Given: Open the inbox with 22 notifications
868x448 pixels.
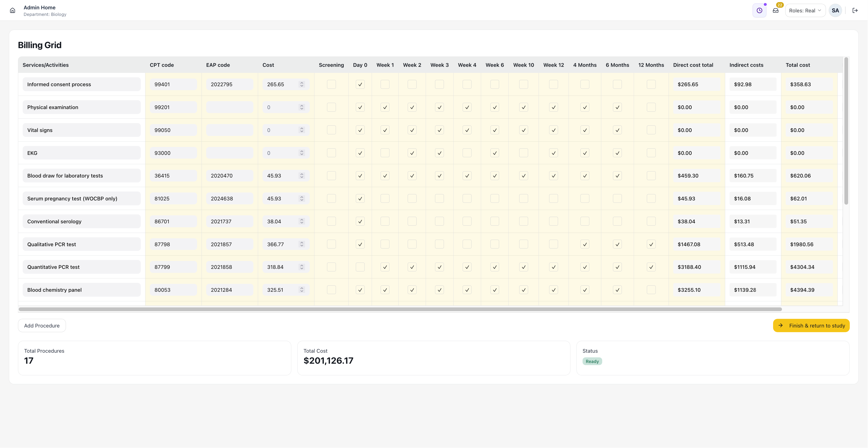Looking at the screenshot, I should [776, 11].
